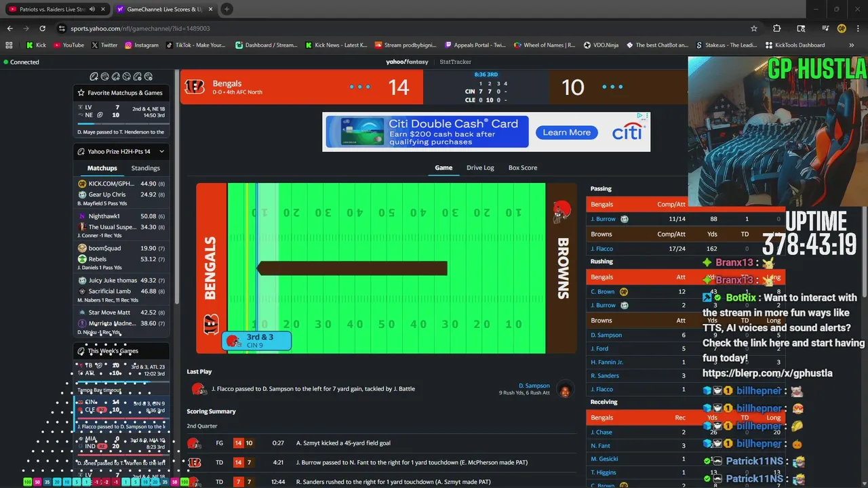
Task: Open the Stake.us bookmark
Action: pyautogui.click(x=726, y=45)
